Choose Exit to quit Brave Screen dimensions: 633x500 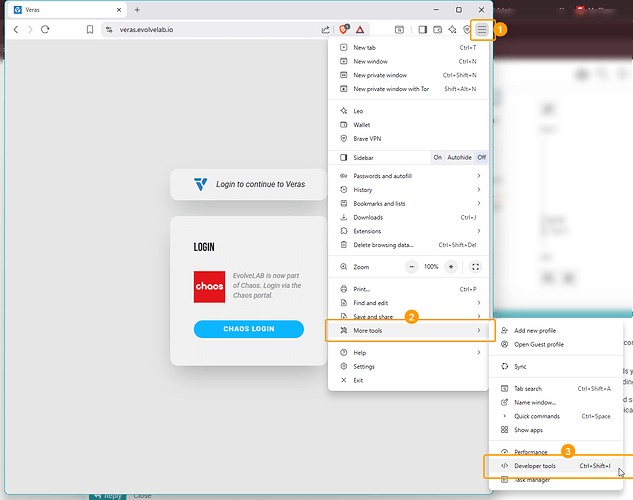pyautogui.click(x=409, y=380)
